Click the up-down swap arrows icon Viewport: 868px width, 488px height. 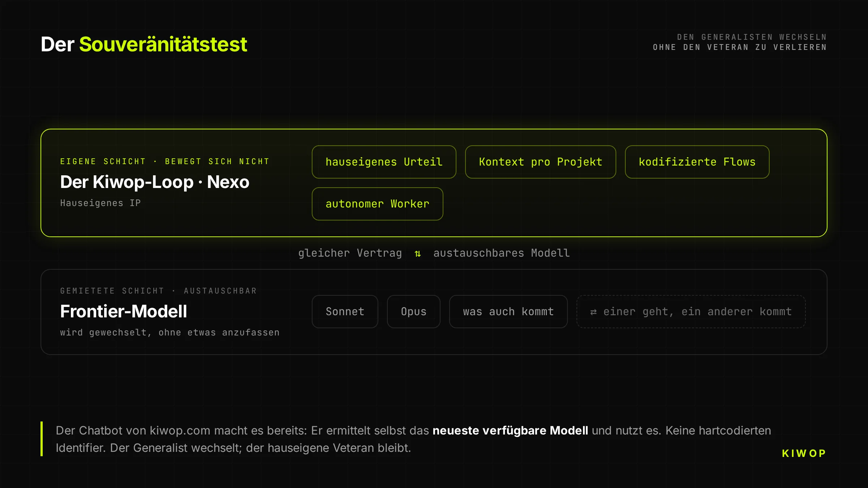click(418, 254)
